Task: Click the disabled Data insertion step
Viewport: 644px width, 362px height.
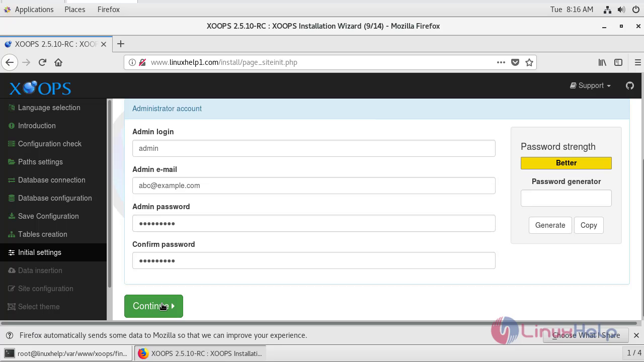Action: (x=40, y=270)
